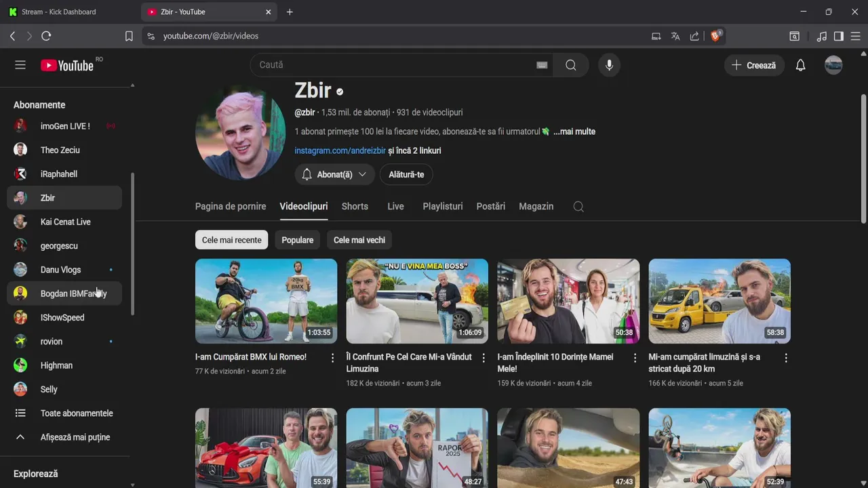This screenshot has height=488, width=868.
Task: Filter videos by Populare
Action: (x=298, y=240)
